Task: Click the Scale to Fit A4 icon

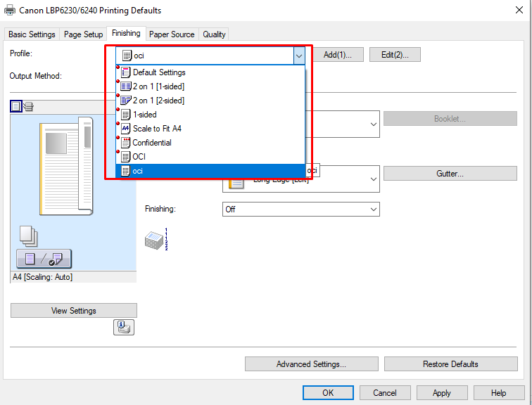Action: [x=126, y=129]
